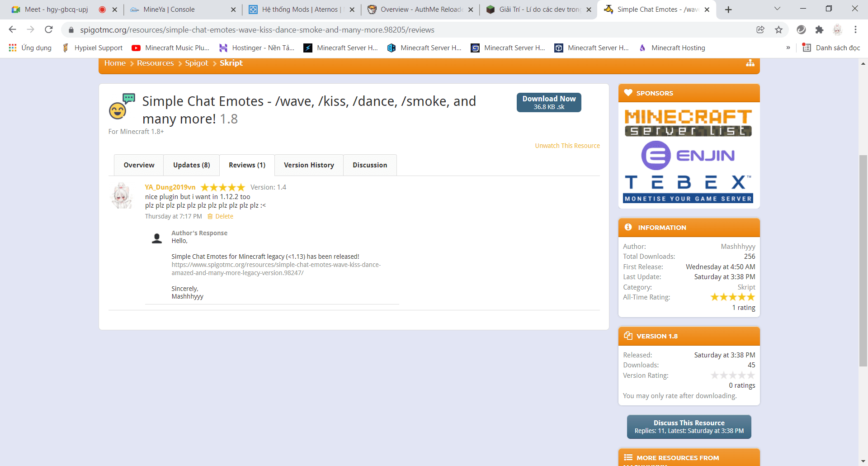Click the page vertical scrollbar thumb
The height and width of the screenshot is (466, 868).
(x=863, y=261)
